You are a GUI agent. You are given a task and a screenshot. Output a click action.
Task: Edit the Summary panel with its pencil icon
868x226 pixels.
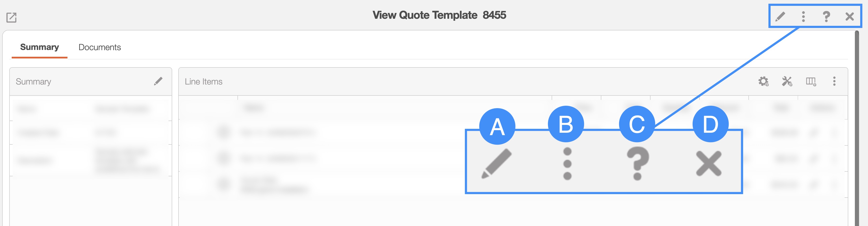coord(158,81)
